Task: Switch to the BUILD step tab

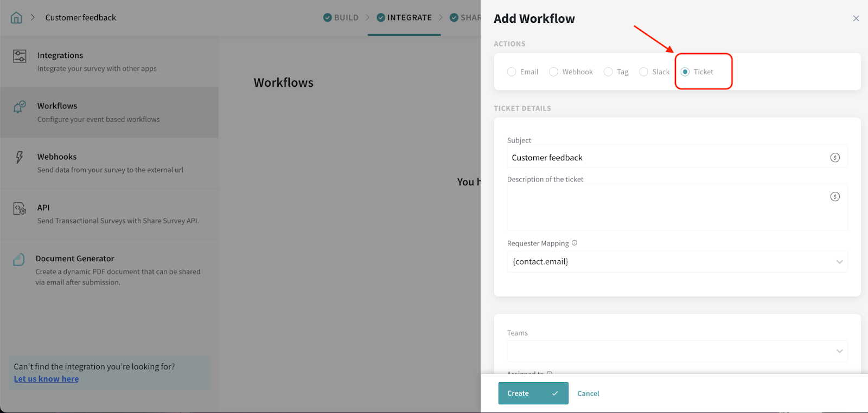Action: [341, 17]
